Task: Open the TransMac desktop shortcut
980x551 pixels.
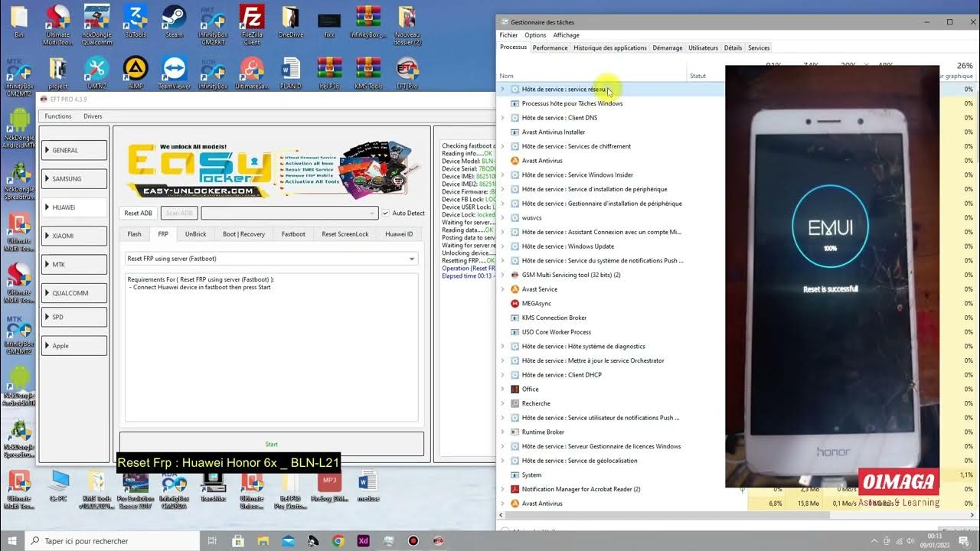Action: pos(213,486)
